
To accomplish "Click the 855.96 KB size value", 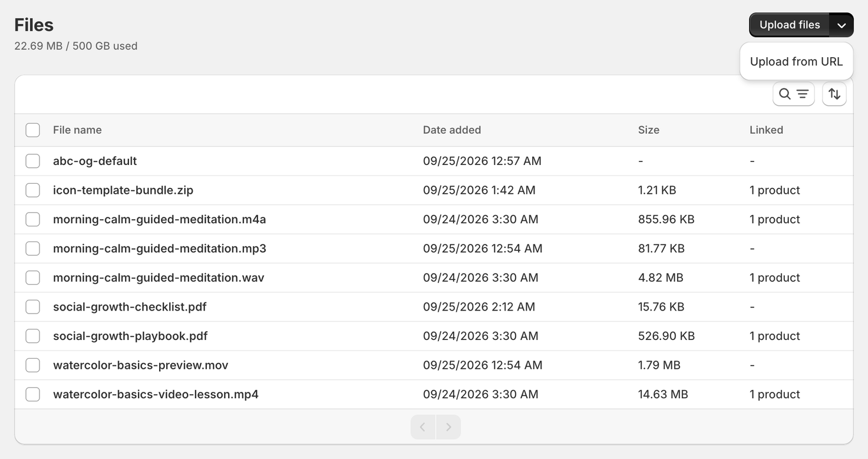I will pyautogui.click(x=666, y=219).
